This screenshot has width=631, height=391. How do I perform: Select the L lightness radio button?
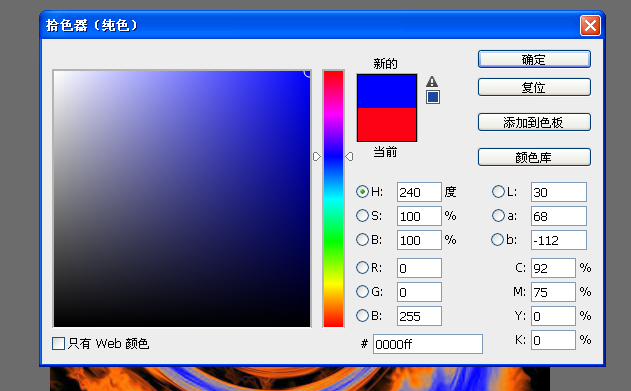(x=498, y=191)
